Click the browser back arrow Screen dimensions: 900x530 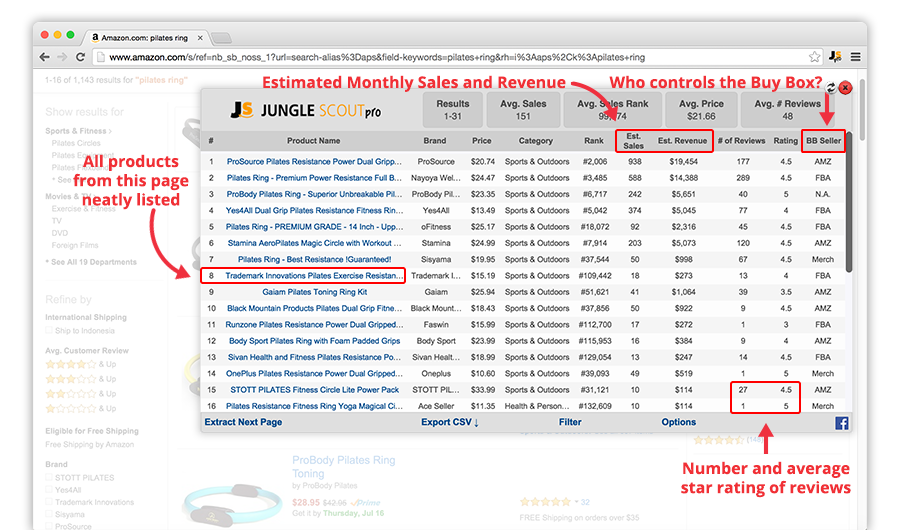tap(45, 57)
